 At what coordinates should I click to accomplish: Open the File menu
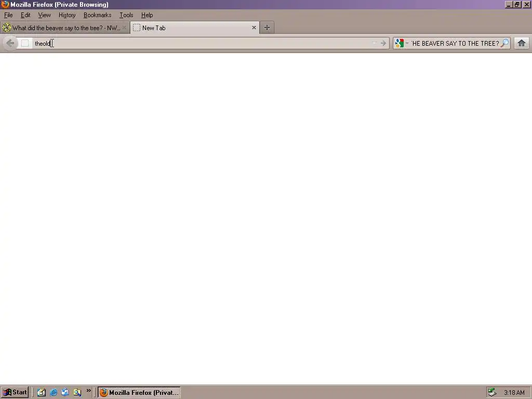click(x=8, y=15)
